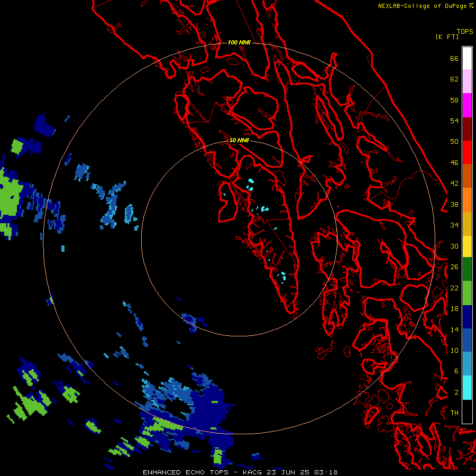Click the light pink legend swatch
Screen dimensions: 476x476
tap(467, 81)
